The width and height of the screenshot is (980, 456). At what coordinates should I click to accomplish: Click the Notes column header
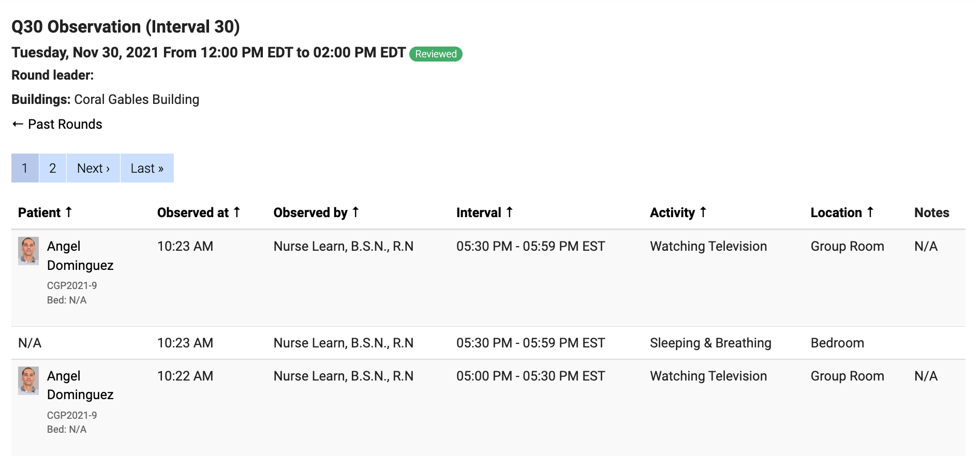[x=931, y=212]
